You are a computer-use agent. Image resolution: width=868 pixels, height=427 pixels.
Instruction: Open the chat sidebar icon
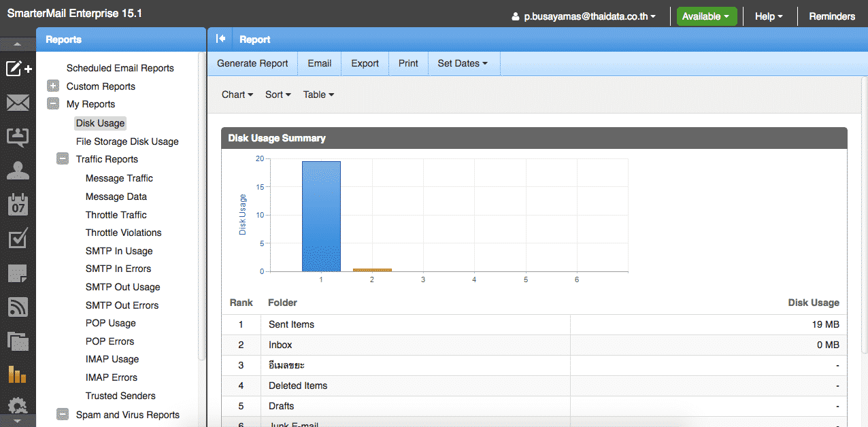click(x=18, y=137)
